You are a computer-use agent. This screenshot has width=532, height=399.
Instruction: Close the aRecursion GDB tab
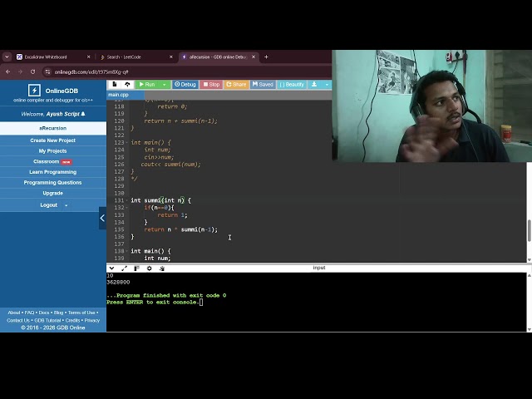click(254, 57)
